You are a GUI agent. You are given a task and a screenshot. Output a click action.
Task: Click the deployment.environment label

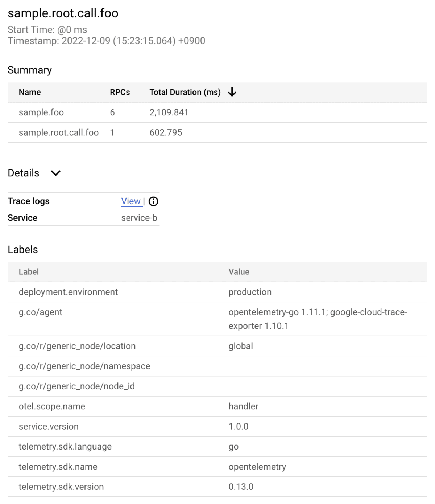(68, 292)
